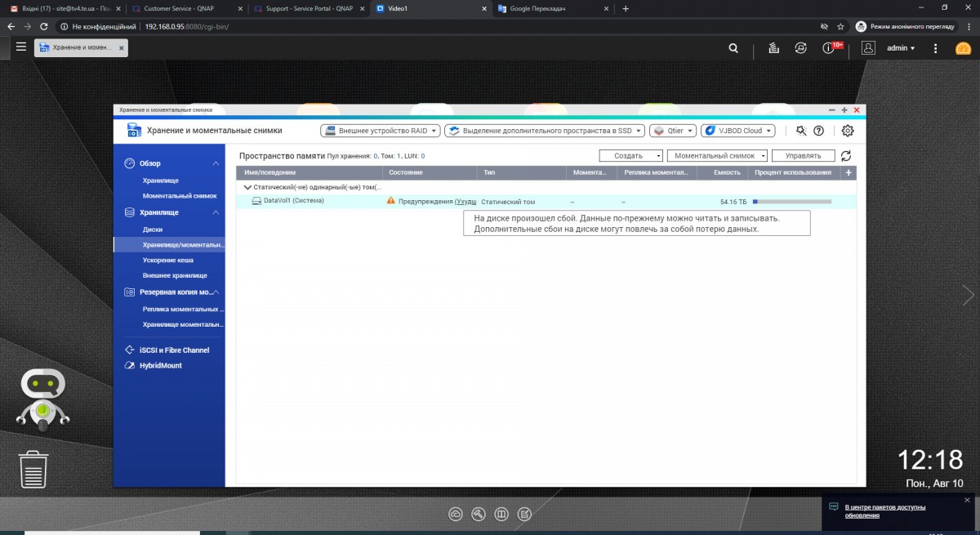The width and height of the screenshot is (980, 535).
Task: Open the storage settings gear icon
Action: pyautogui.click(x=848, y=131)
